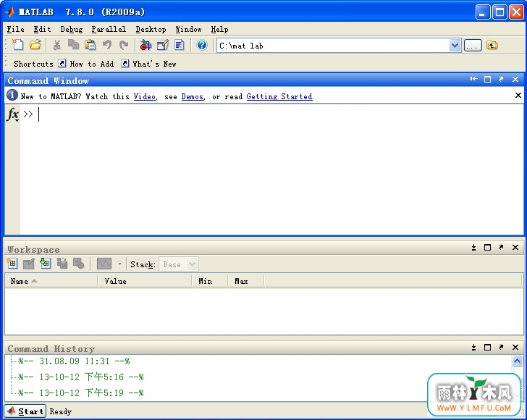Screen dimensions: 527x420
Task: Open the Parallel menu
Action: 109,30
